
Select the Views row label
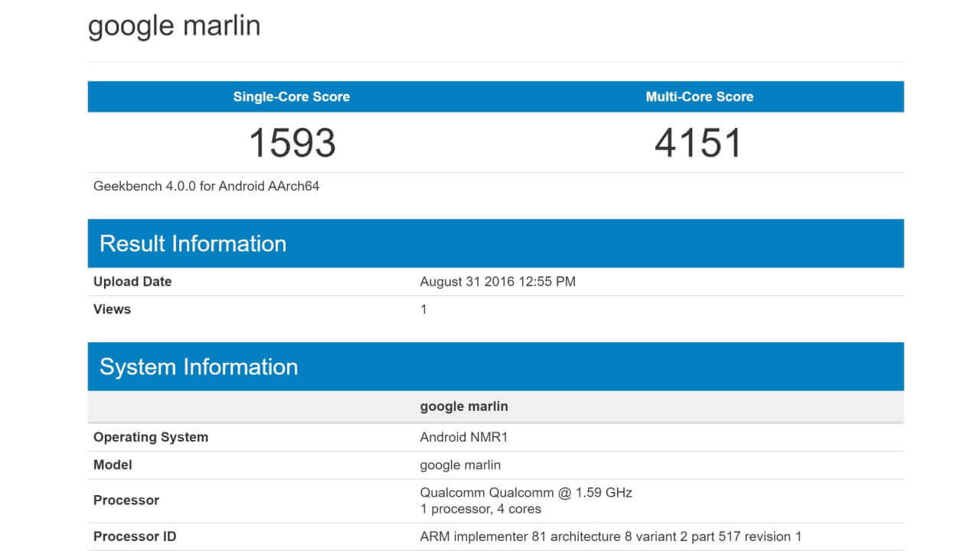[x=112, y=309]
